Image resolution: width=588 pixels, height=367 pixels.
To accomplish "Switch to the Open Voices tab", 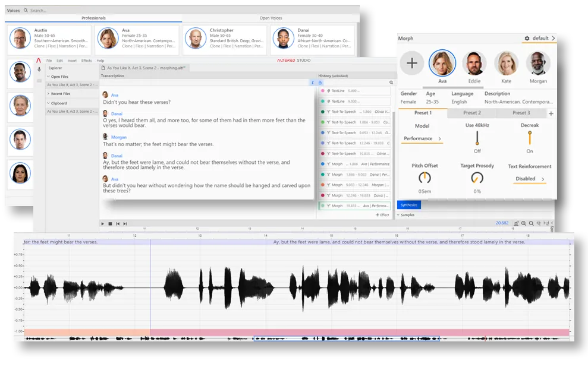I will (x=271, y=18).
